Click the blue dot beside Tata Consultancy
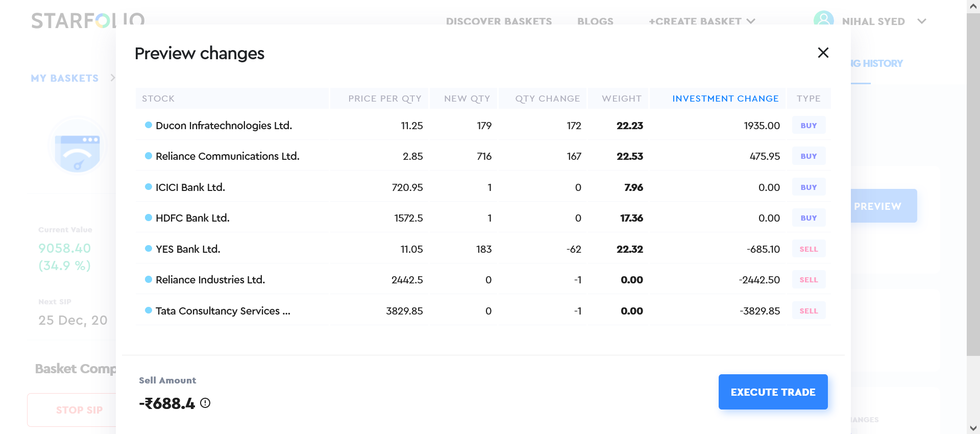Screen dimensions: 980x434 pyautogui.click(x=149, y=310)
